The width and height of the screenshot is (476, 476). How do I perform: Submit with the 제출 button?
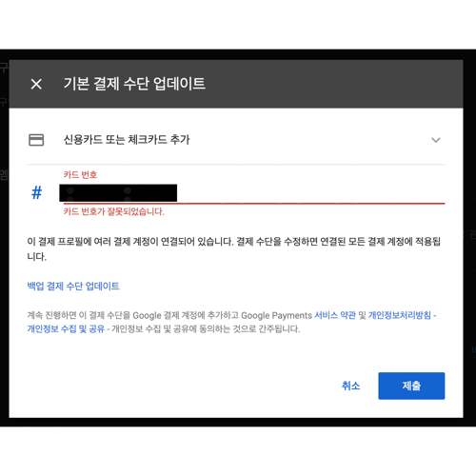pos(411,386)
